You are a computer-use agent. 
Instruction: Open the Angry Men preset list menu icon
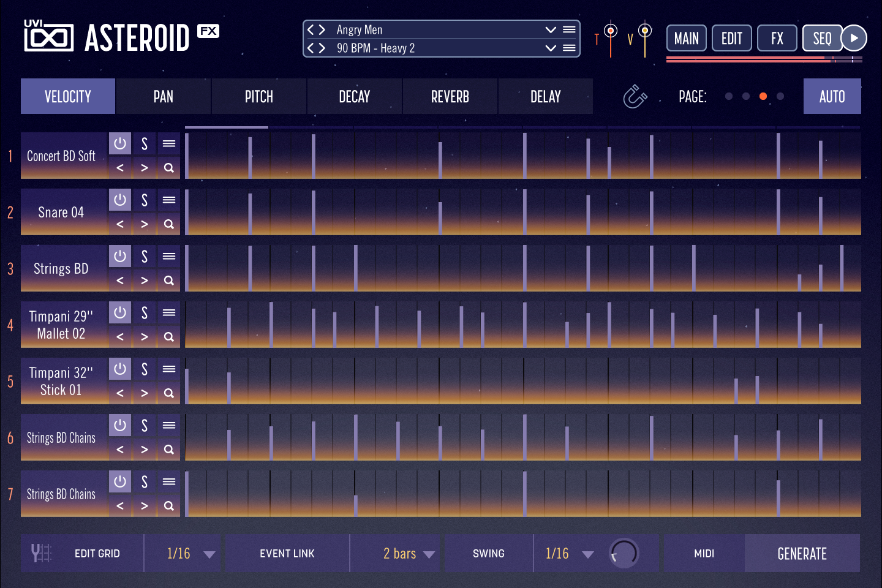(x=569, y=29)
